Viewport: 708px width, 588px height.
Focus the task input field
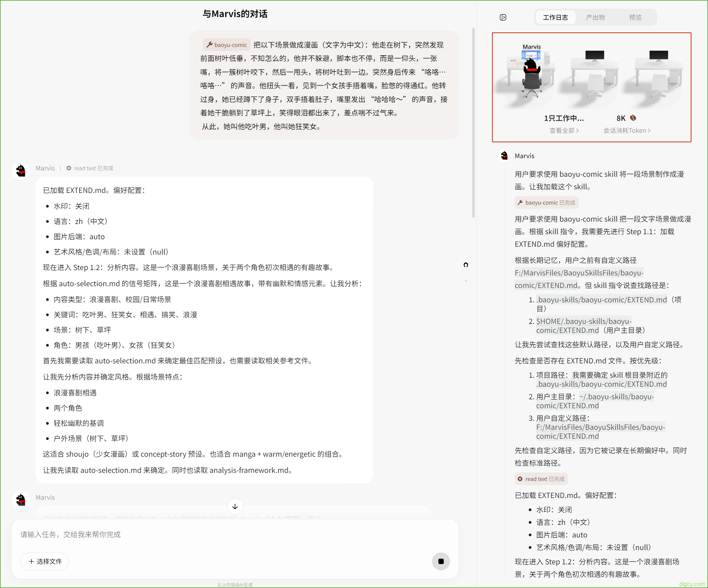[235, 534]
